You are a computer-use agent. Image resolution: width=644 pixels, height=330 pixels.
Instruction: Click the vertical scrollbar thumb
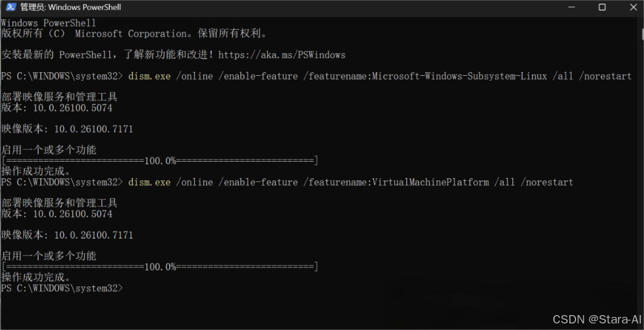click(642, 33)
